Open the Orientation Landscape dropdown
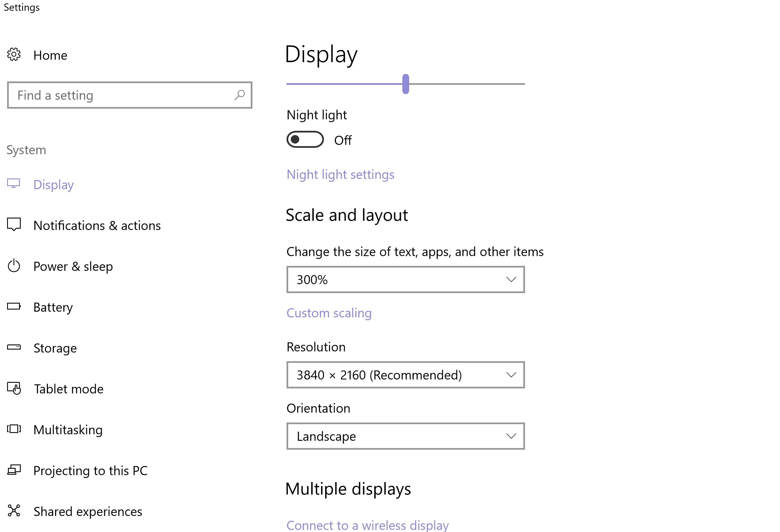The image size is (780, 532). tap(405, 436)
